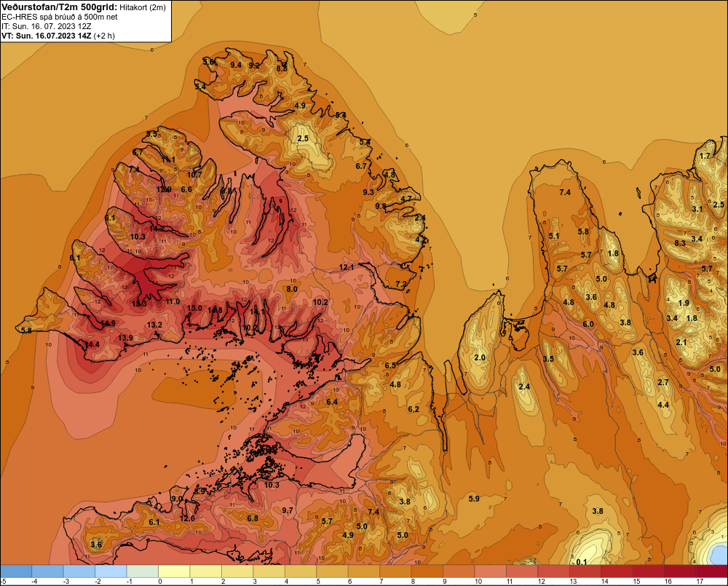Select the 'EC-HRES spá brúuð á 500m net' line
This screenshot has width=728, height=586.
click(x=60, y=17)
